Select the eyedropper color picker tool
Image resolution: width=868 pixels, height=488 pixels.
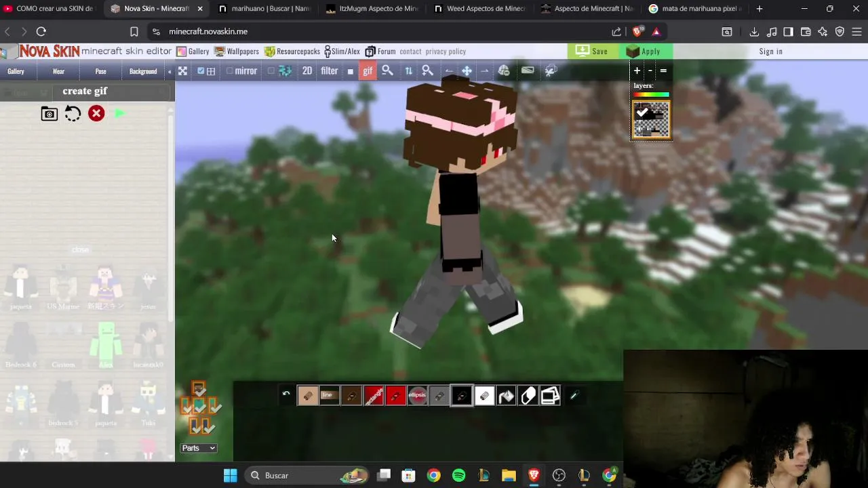[x=574, y=395]
